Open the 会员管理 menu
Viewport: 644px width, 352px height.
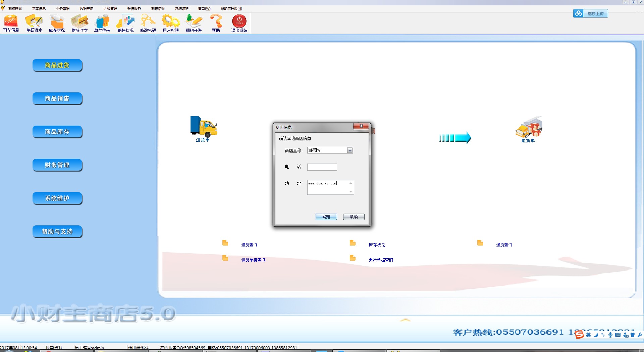pyautogui.click(x=110, y=9)
